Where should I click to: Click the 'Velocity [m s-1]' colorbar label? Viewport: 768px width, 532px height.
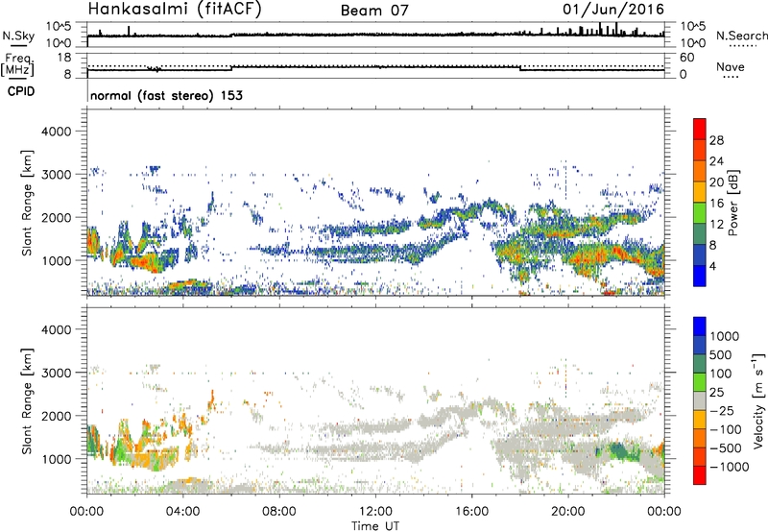tap(758, 400)
